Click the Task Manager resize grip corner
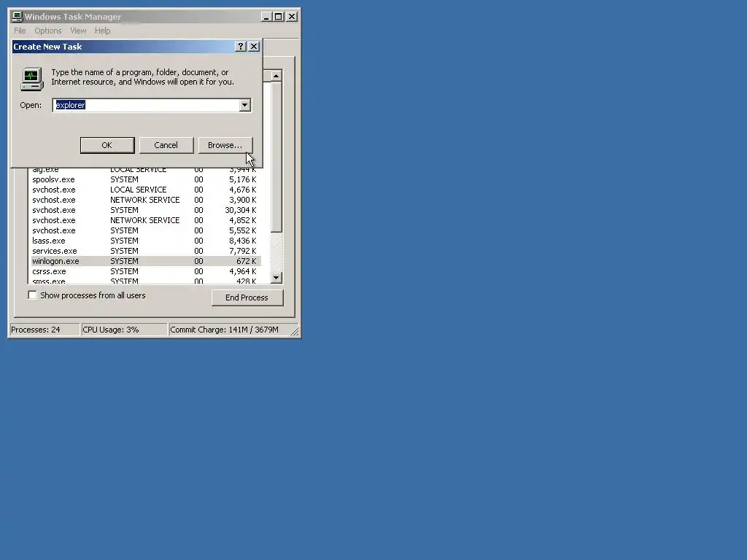Screen dimensions: 747x560 click(x=295, y=332)
